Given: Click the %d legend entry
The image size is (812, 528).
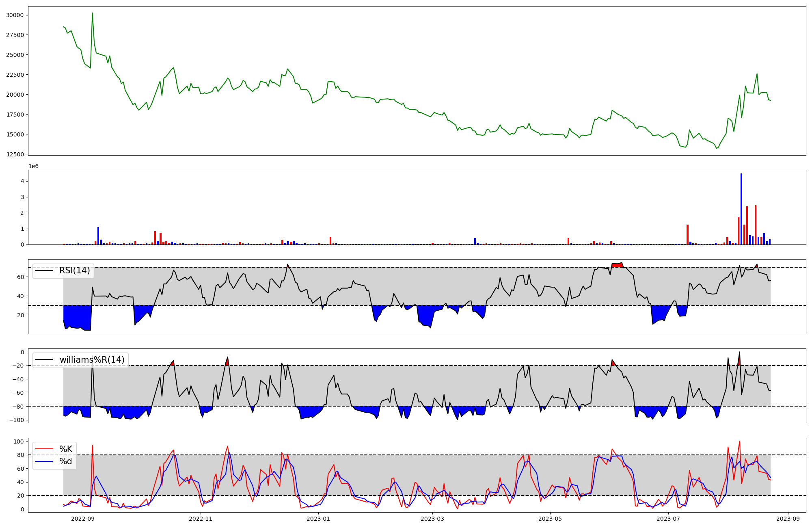Looking at the screenshot, I should tap(66, 461).
